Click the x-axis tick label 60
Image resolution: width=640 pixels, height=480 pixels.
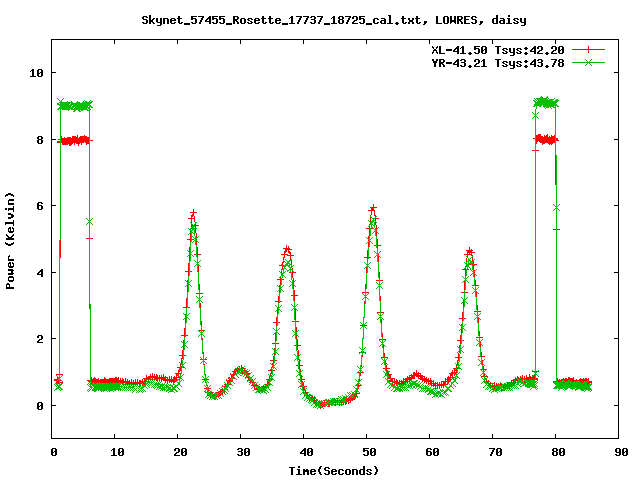click(x=432, y=452)
